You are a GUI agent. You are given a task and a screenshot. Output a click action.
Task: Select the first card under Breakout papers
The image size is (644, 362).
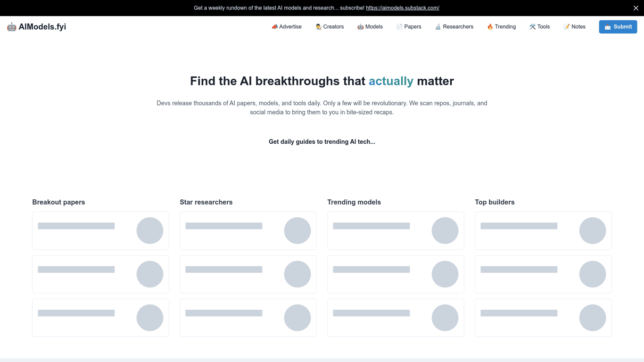point(100,230)
